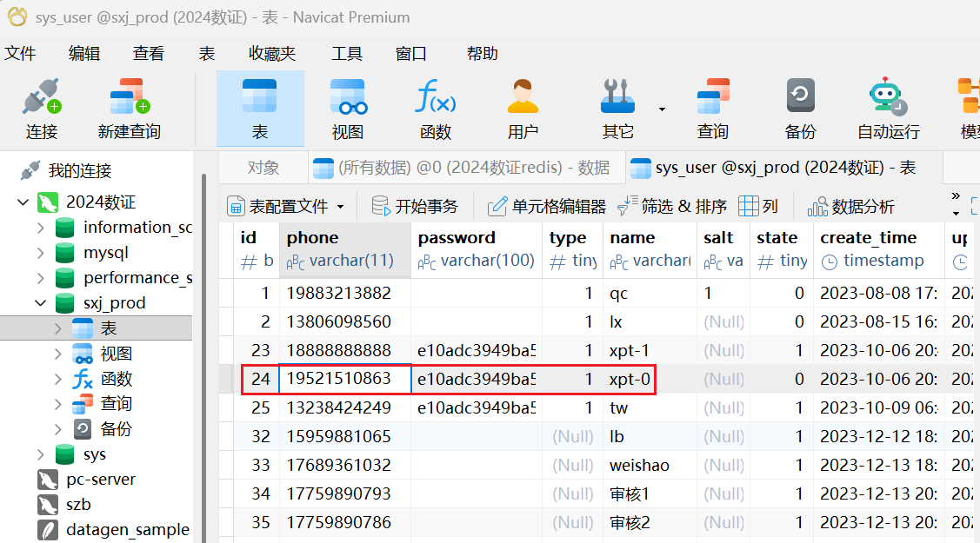This screenshot has height=543, width=980.
Task: Click Data Analysis (数据分析) button
Action: (x=851, y=206)
